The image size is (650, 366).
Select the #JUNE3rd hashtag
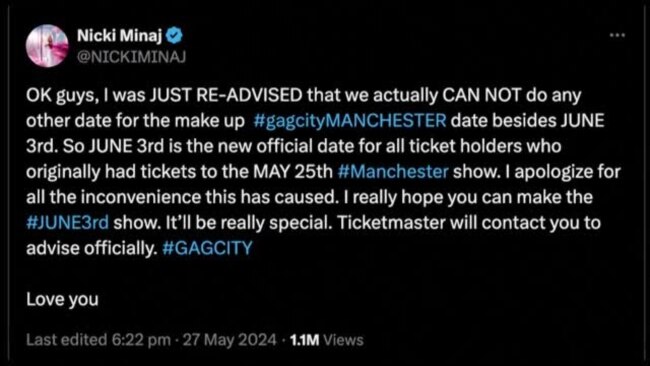point(68,223)
